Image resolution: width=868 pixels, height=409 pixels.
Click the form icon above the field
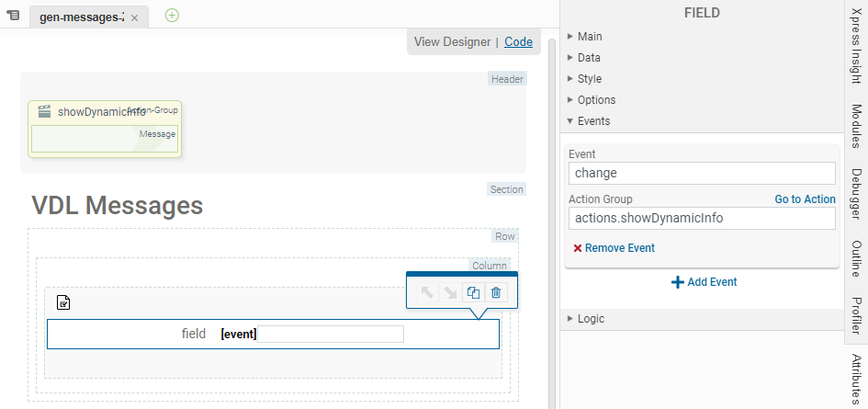(63, 301)
